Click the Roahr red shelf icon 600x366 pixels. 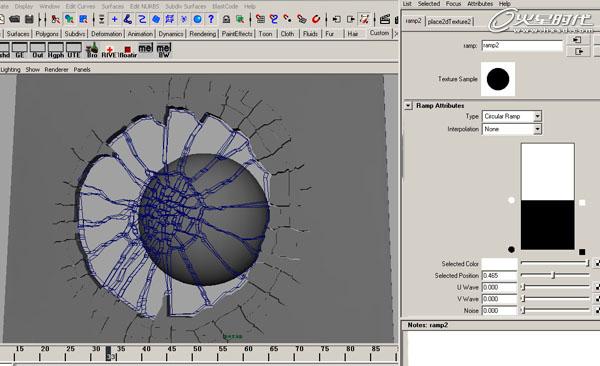pyautogui.click(x=128, y=51)
